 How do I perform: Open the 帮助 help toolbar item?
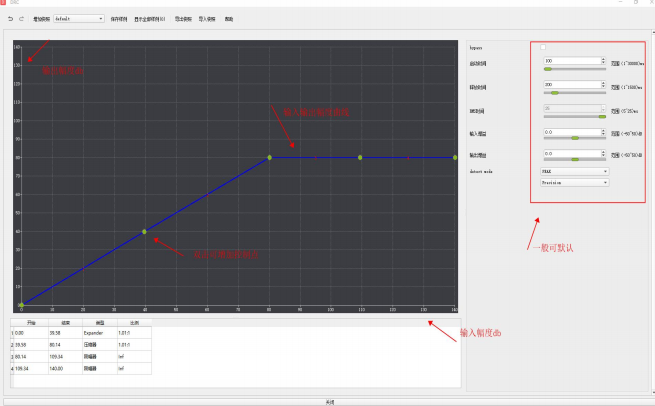tap(229, 19)
